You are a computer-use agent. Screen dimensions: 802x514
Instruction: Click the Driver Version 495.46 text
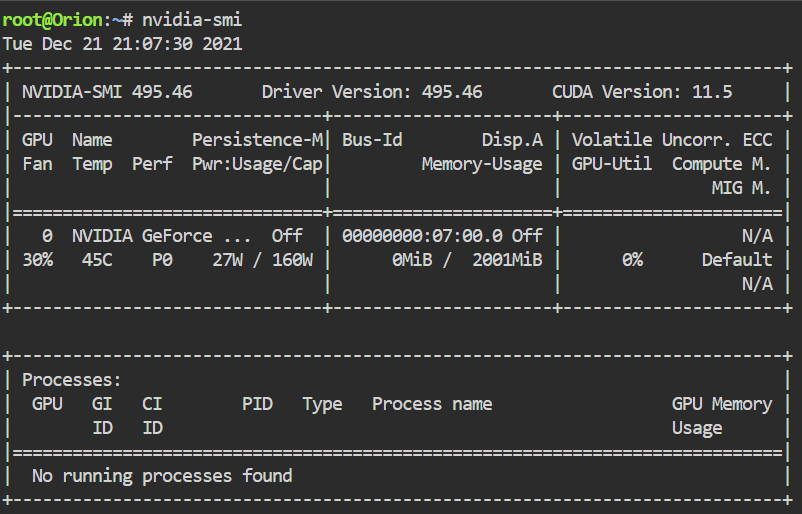372,92
